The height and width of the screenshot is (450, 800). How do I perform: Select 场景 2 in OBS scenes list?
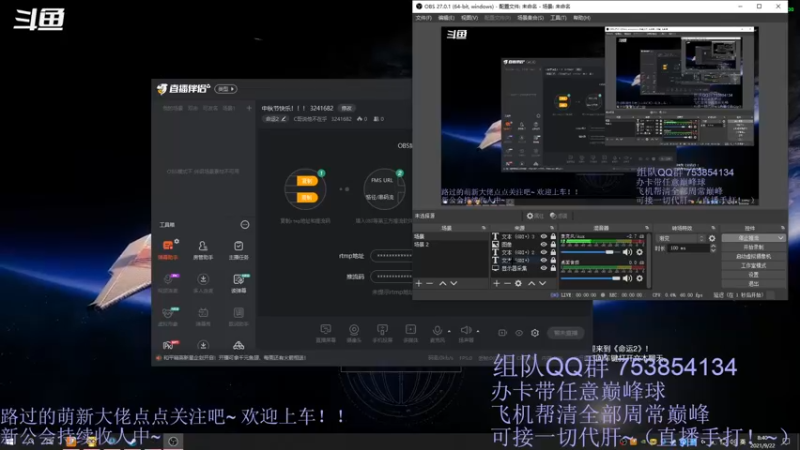click(x=450, y=244)
